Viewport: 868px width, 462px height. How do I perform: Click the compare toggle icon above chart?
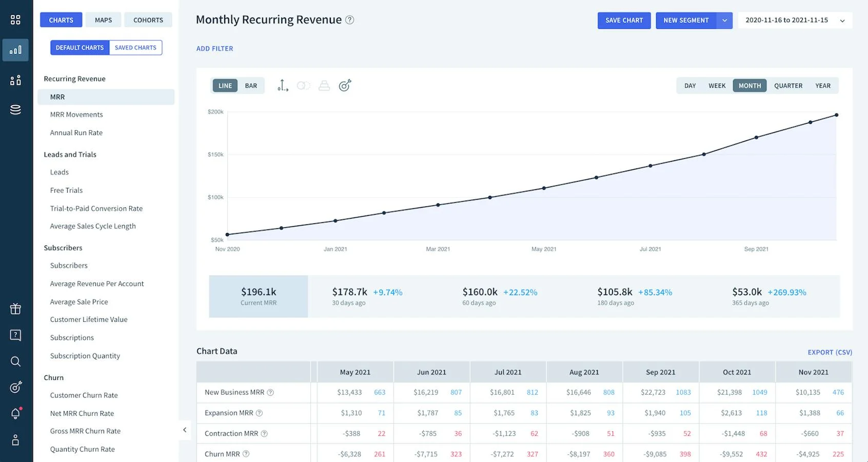point(304,86)
